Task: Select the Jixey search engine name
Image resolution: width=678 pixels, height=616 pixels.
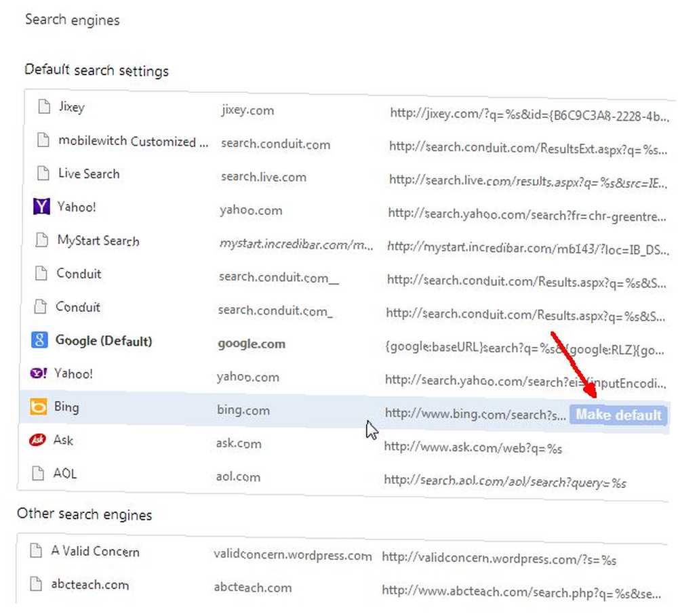Action: (72, 107)
